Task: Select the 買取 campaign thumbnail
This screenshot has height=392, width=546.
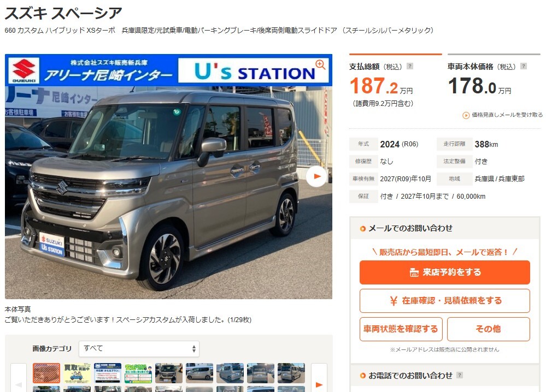Action: (x=77, y=373)
